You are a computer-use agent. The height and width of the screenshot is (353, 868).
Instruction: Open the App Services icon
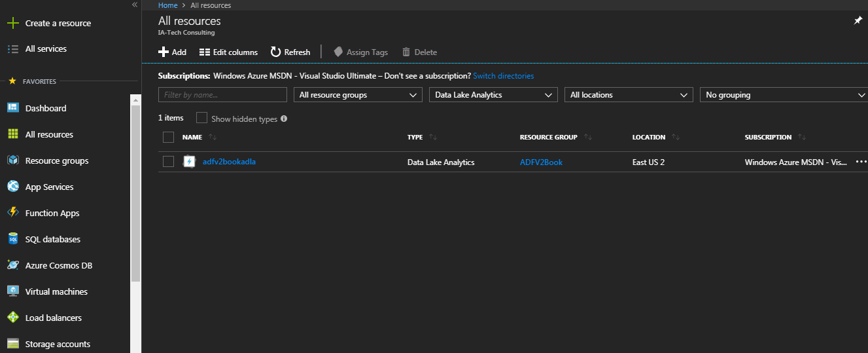click(12, 187)
